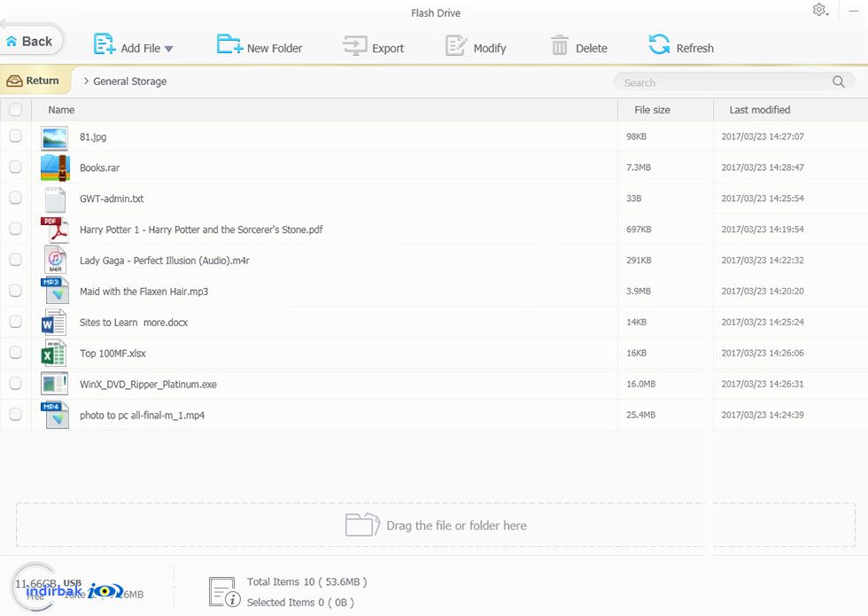Viewport: 868px width, 616px height.
Task: Click the MP3 icon of Maid file
Action: point(54,291)
